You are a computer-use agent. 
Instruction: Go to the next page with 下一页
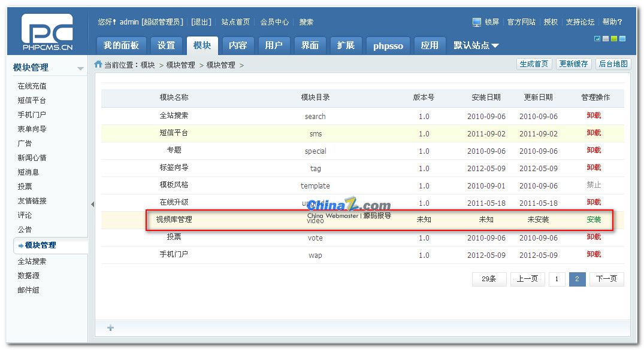pyautogui.click(x=607, y=279)
